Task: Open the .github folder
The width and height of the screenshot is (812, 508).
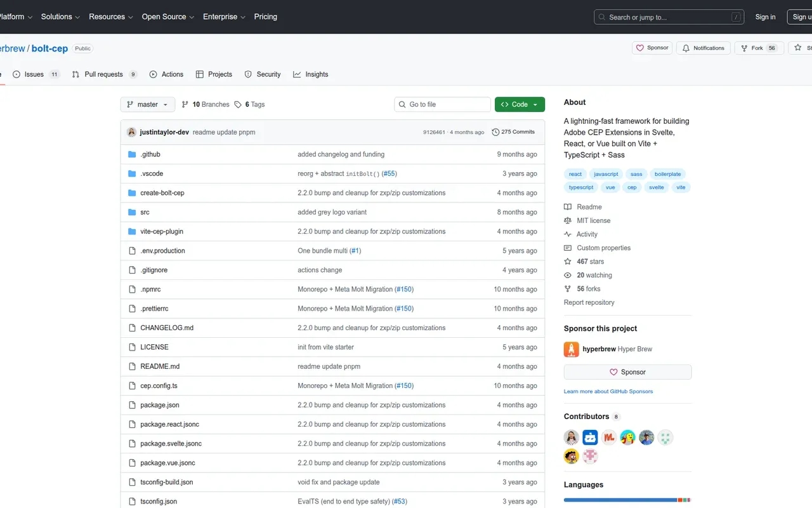Action: click(x=150, y=154)
